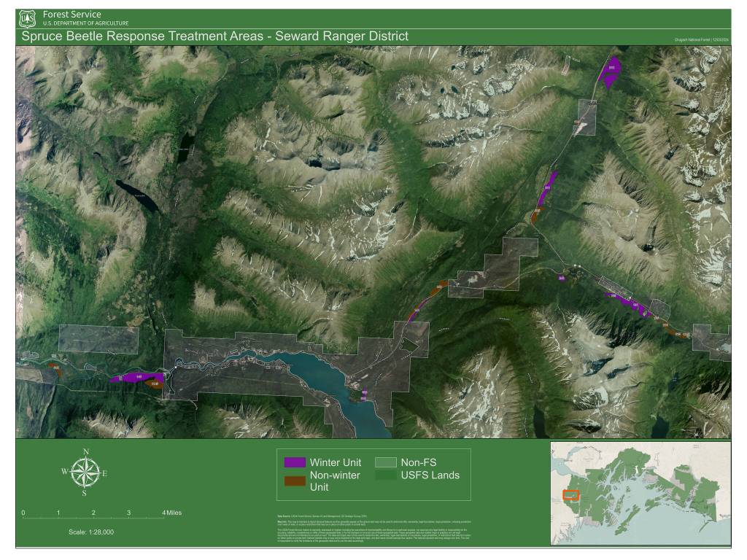Image resolution: width=747 pixels, height=560 pixels.
Task: Click the dark lake in the upper-left valley
Action: click(x=136, y=195)
